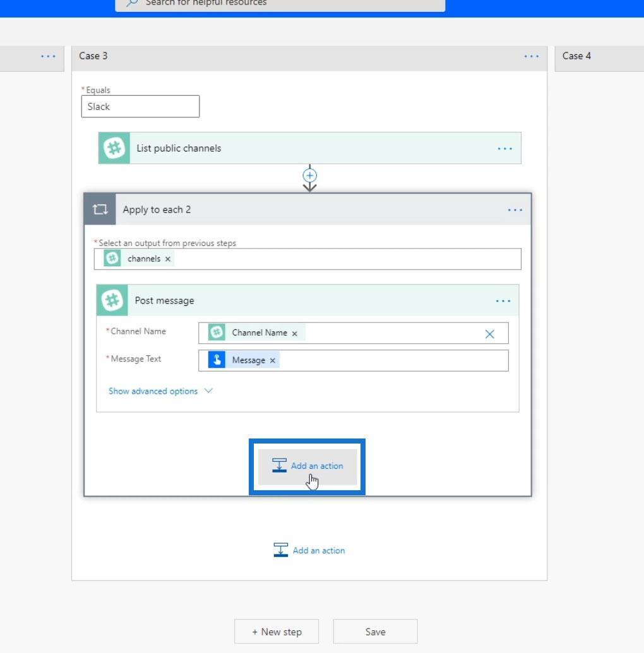The image size is (644, 653).
Task: Click Add an action inside Apply to each 2
Action: (x=307, y=466)
